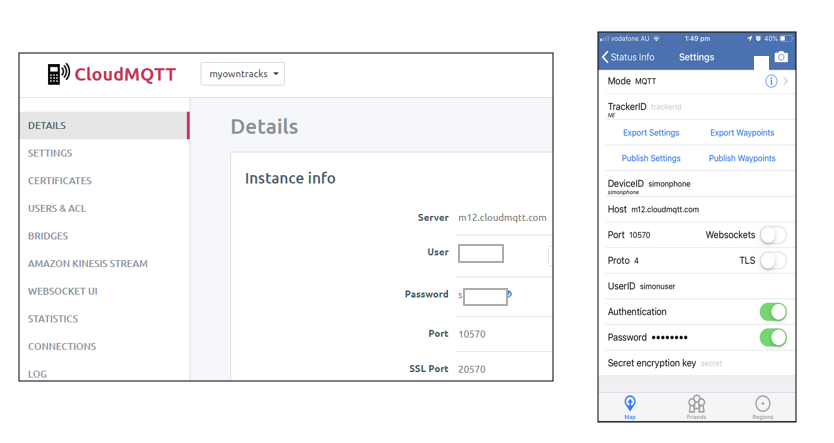834x443 pixels.
Task: Click the User field box
Action: tap(481, 254)
